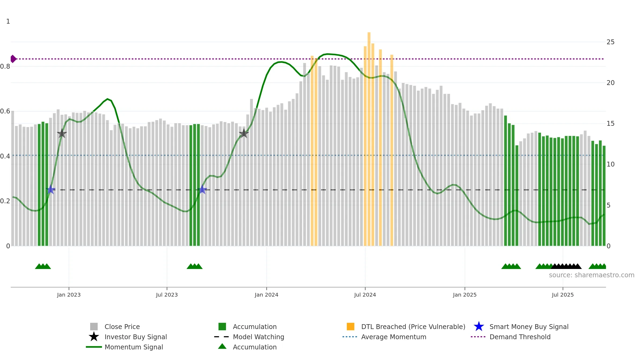Screen dimensions: 644x362
Task: Toggle the Demand Threshold legend label
Action: [520, 337]
